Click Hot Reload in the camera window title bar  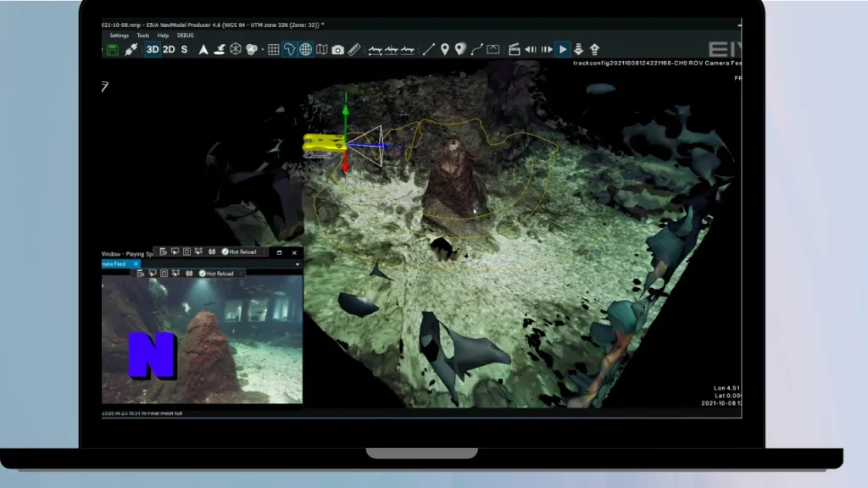[239, 252]
